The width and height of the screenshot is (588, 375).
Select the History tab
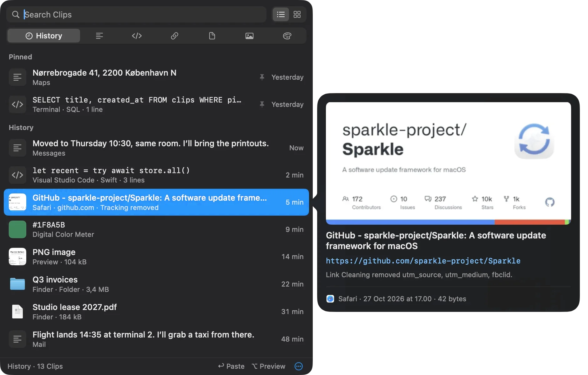tap(44, 36)
